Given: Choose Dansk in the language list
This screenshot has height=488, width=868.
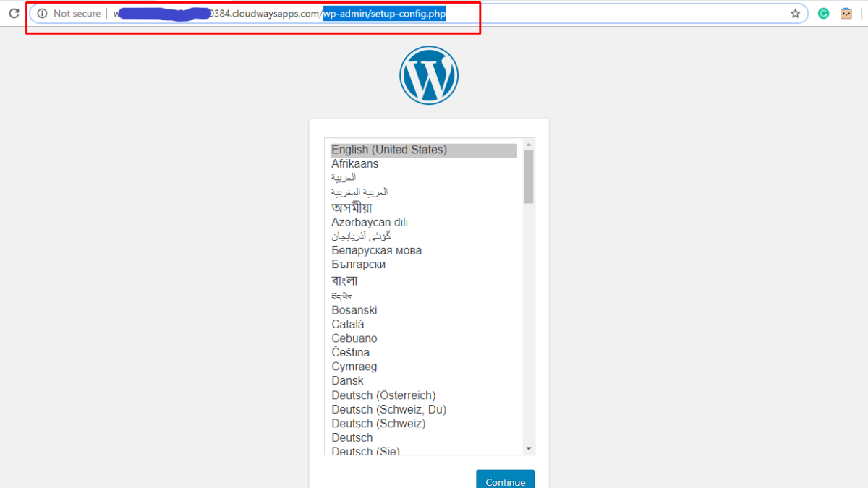Looking at the screenshot, I should (424, 381).
